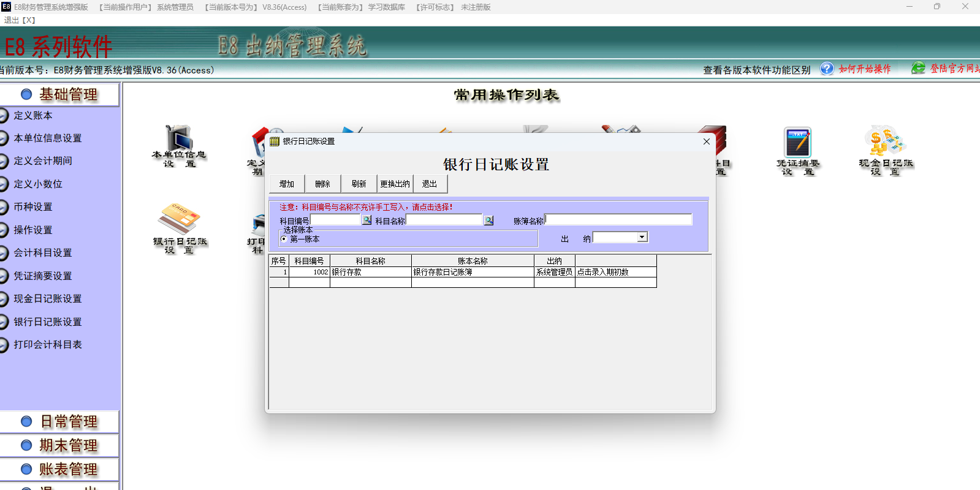The height and width of the screenshot is (490, 980).
Task: Click 退出 [X] in the menu bar
Action: 20,20
